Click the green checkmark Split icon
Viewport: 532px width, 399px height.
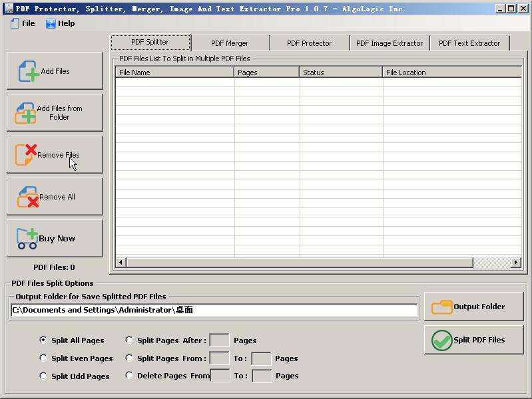441,340
